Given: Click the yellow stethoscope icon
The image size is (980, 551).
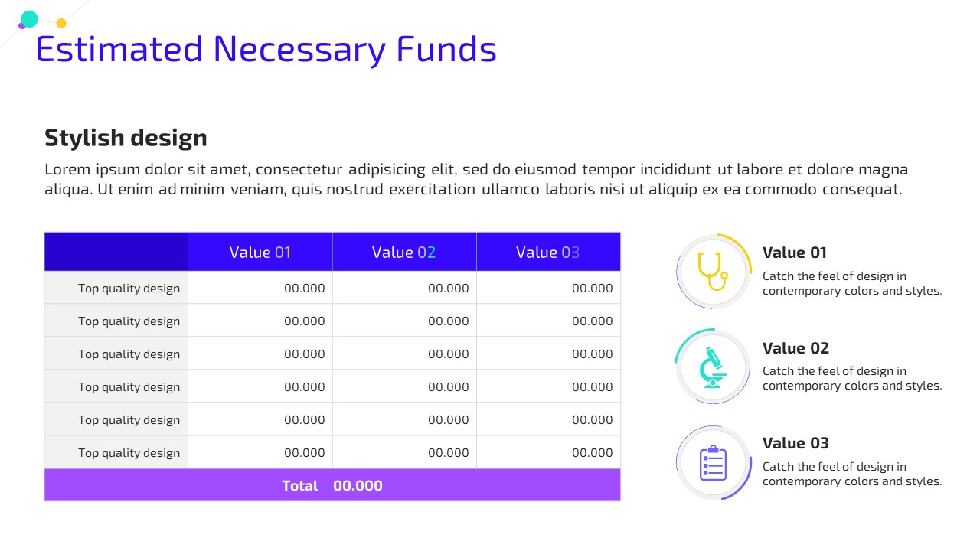Looking at the screenshot, I should point(713,272).
